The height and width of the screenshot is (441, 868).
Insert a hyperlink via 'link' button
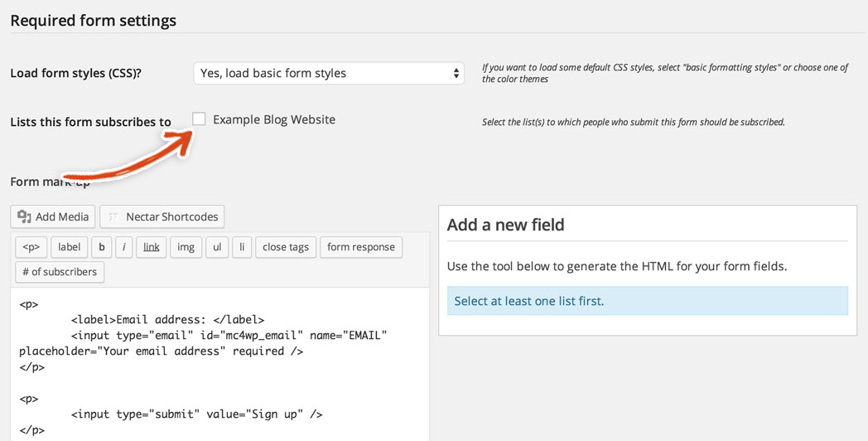[151, 247]
